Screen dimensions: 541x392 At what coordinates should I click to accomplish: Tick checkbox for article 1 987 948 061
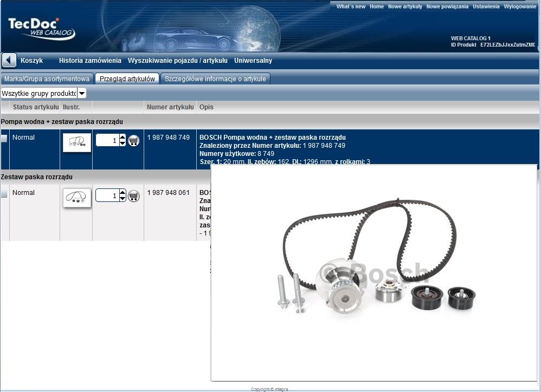point(4,194)
